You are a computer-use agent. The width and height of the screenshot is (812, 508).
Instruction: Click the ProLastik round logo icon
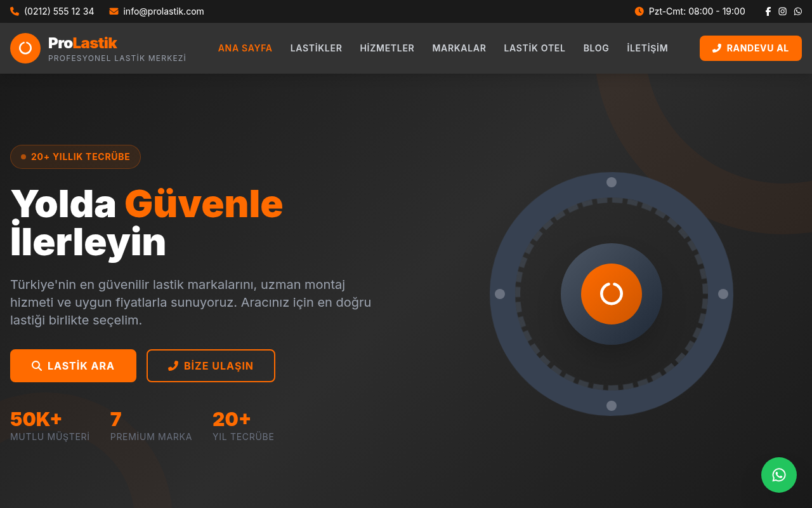25,48
